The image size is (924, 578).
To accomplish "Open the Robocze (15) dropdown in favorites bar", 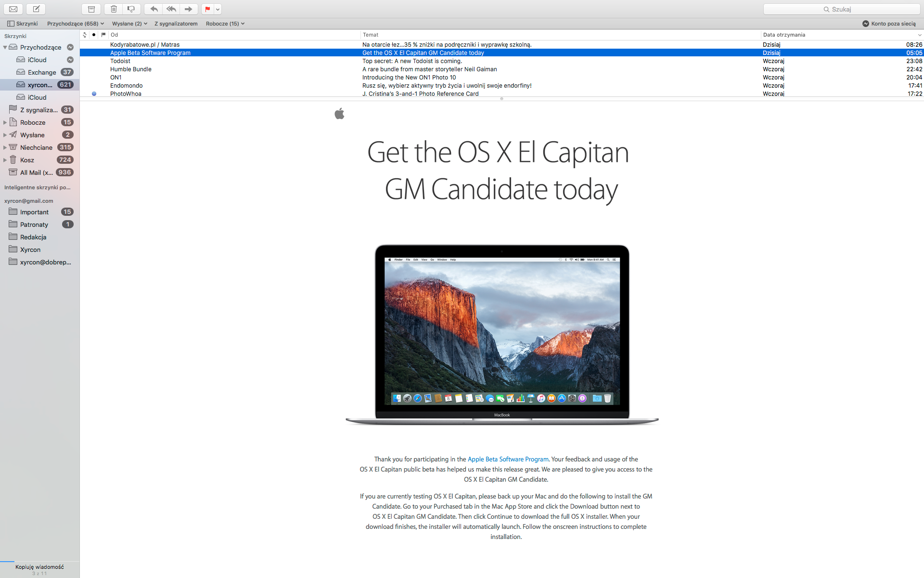I will (x=225, y=24).
